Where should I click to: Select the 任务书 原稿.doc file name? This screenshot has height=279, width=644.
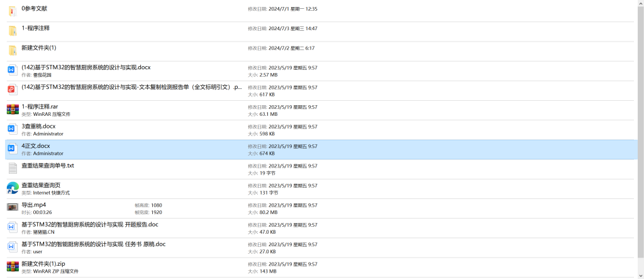[94, 244]
